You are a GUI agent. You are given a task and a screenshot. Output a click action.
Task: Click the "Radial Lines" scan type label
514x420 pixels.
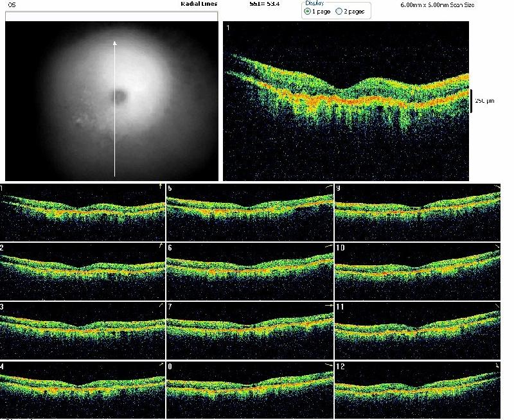tap(199, 4)
